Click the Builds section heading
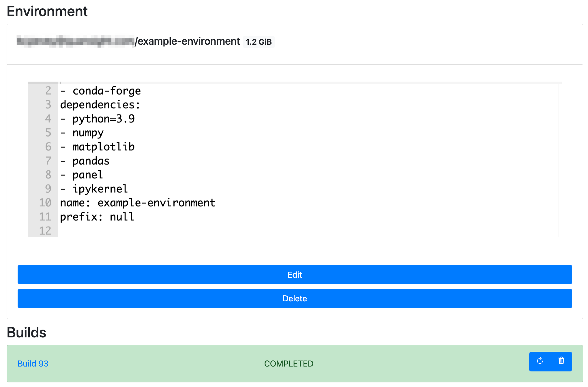Image resolution: width=588 pixels, height=387 pixels. tap(27, 332)
